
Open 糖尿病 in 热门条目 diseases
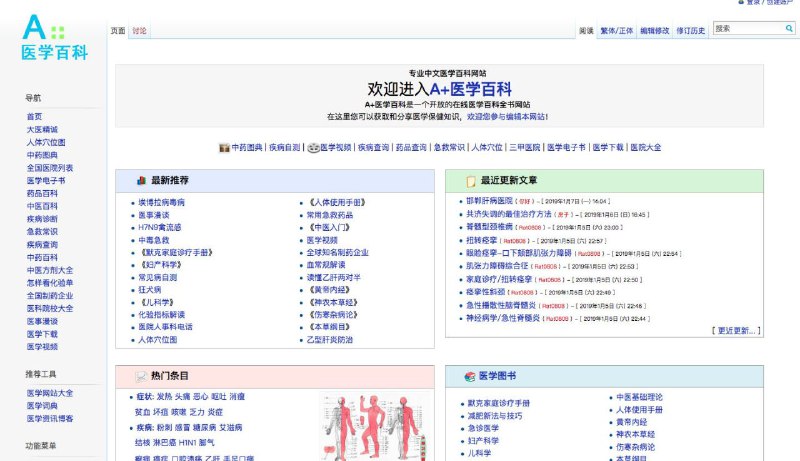(204, 427)
